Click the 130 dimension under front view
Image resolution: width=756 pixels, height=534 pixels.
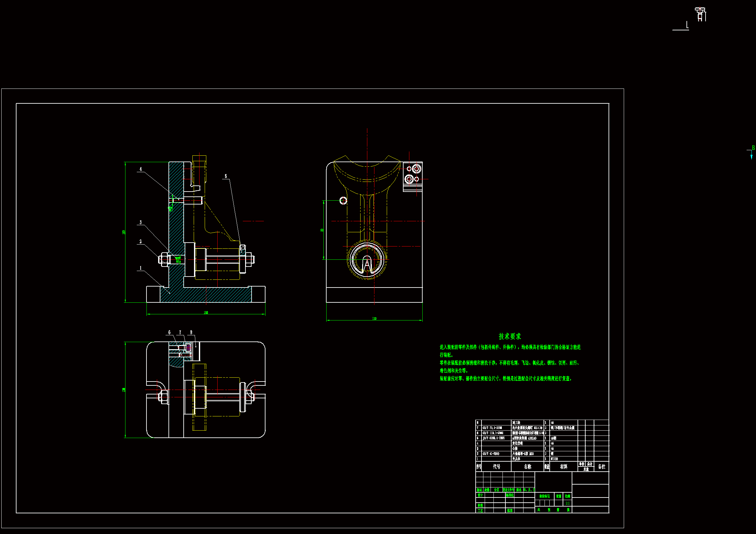coord(374,319)
